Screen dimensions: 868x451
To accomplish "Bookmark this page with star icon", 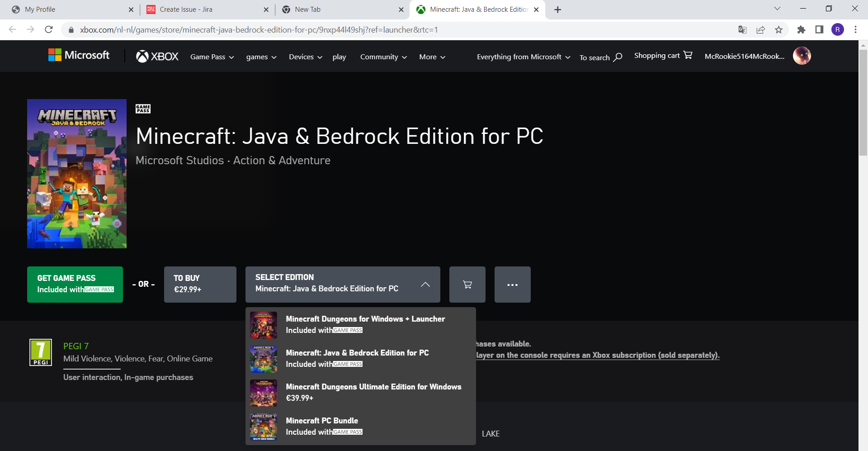I will coord(778,30).
